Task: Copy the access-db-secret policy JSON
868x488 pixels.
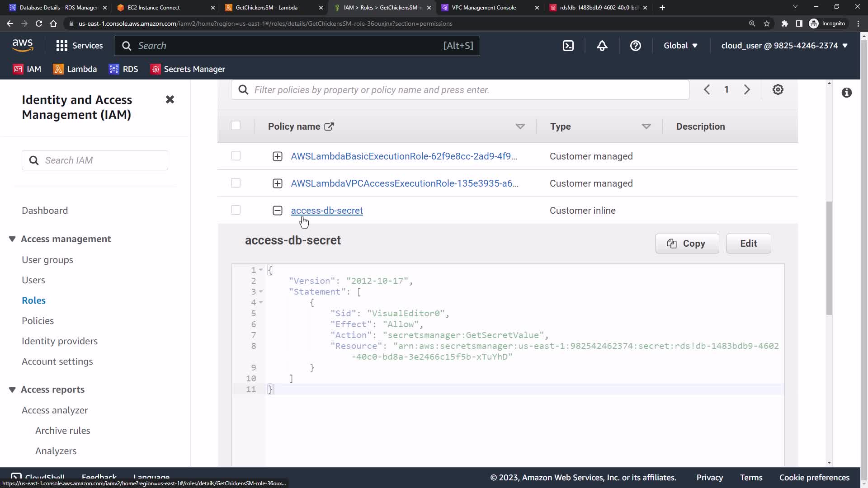Action: click(x=687, y=244)
